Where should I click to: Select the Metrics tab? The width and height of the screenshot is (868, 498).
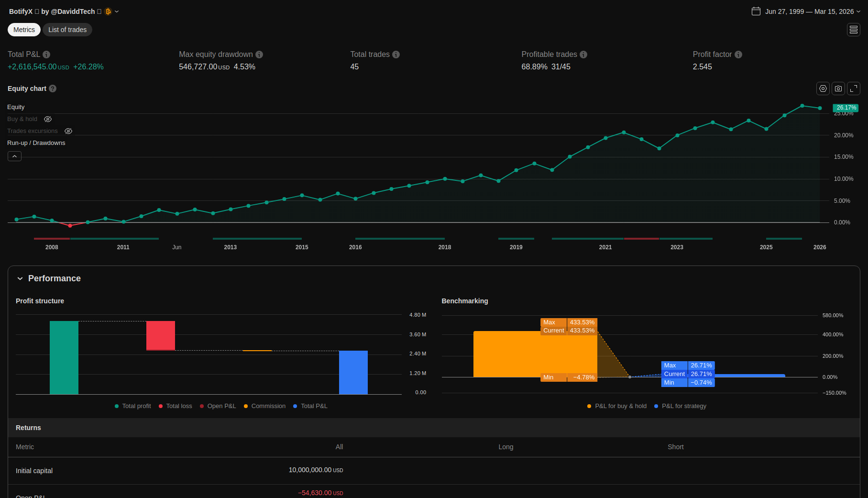click(24, 30)
